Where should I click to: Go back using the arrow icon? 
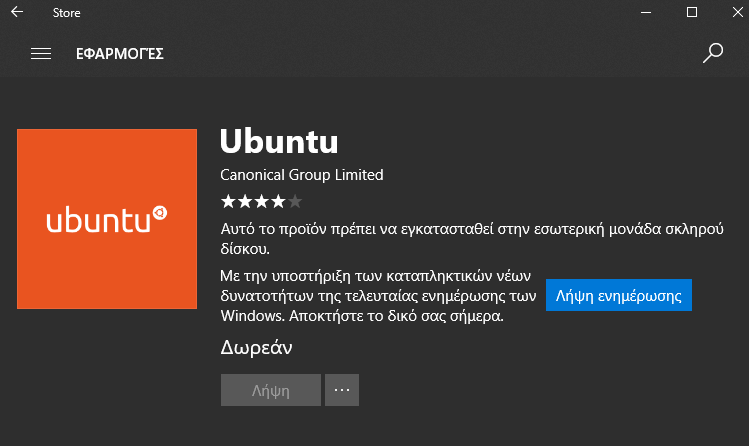(17, 12)
